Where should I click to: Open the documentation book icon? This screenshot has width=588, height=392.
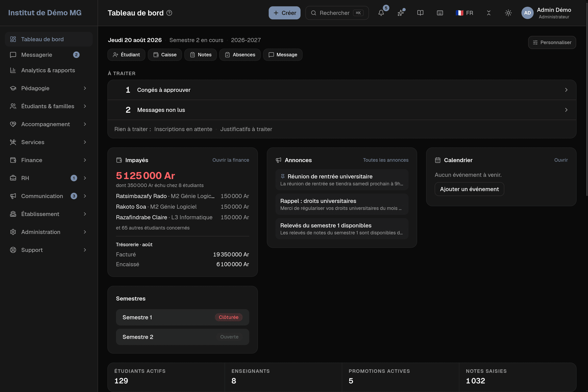(420, 13)
